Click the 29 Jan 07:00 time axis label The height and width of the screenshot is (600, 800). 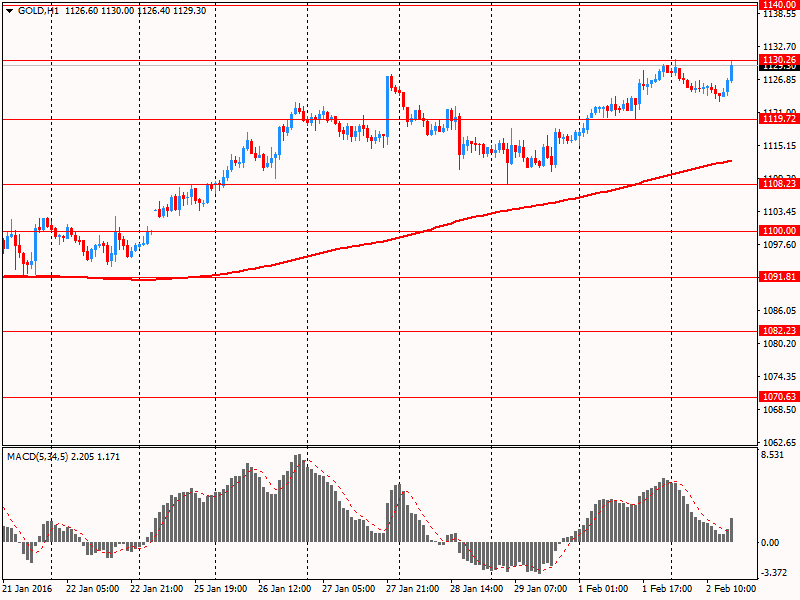(540, 589)
